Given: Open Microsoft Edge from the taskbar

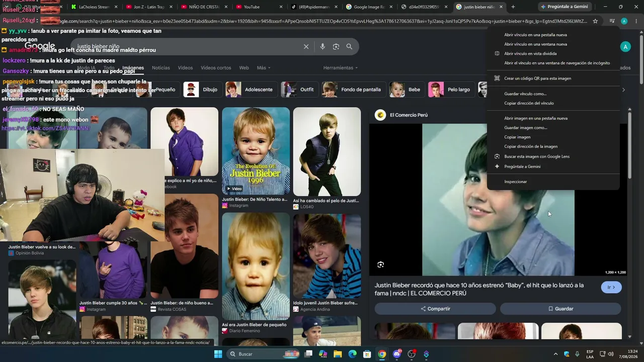Looking at the screenshot, I should (353, 354).
